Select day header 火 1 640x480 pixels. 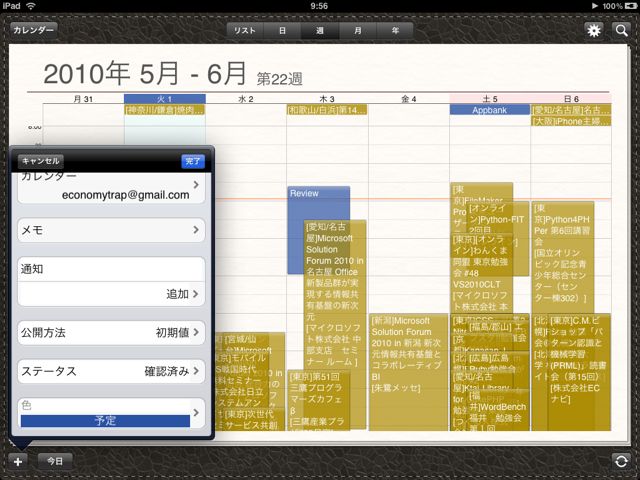(x=164, y=99)
